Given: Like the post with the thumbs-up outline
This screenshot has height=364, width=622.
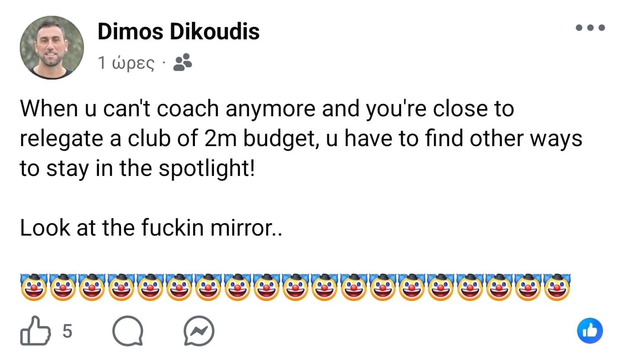Looking at the screenshot, I should (x=35, y=331).
